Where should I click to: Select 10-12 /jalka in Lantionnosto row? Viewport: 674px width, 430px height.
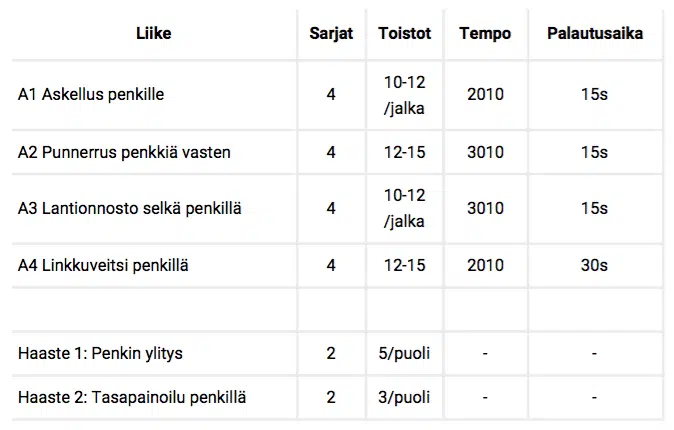(x=404, y=209)
